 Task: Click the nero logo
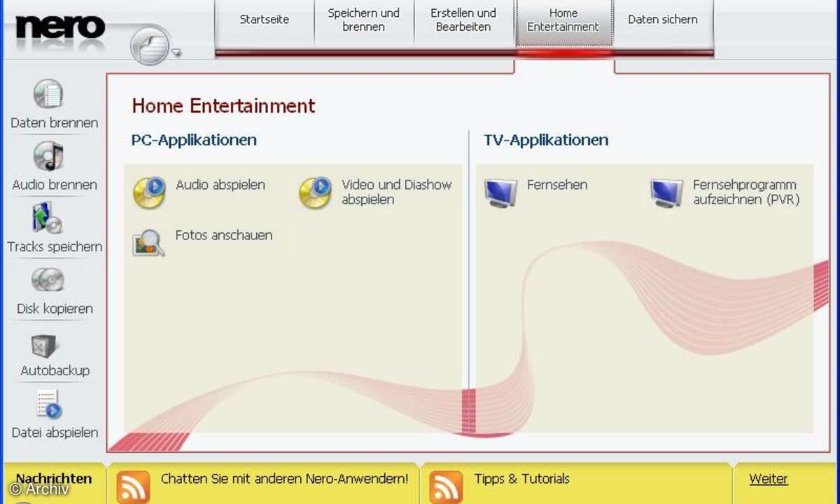click(60, 26)
